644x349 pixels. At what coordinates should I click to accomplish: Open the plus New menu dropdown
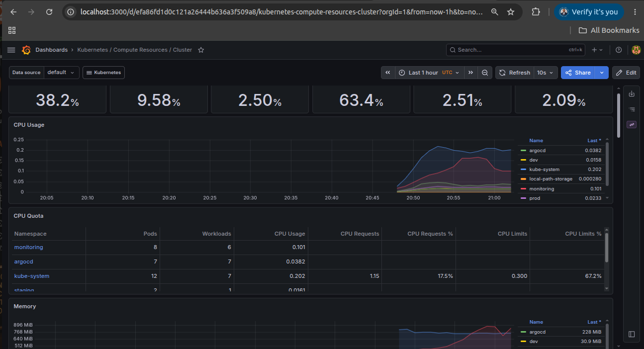coord(597,50)
